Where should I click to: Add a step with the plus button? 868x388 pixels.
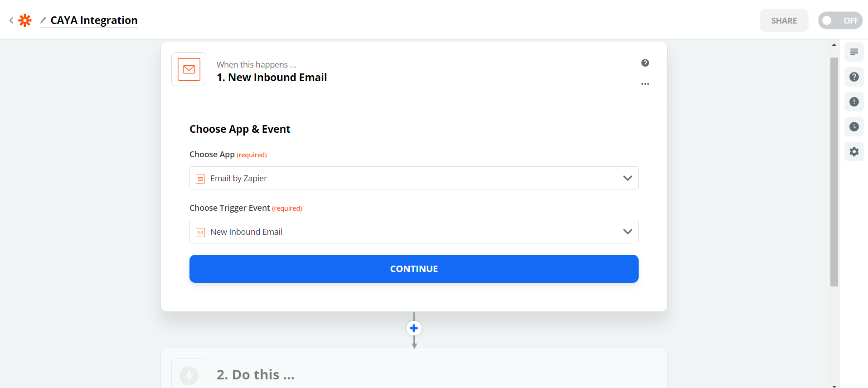(x=414, y=328)
